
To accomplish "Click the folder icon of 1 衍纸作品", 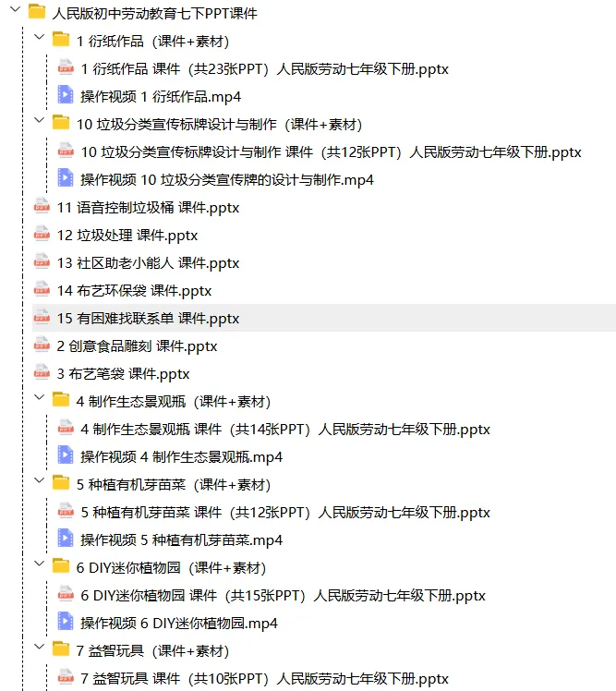I will click(61, 40).
